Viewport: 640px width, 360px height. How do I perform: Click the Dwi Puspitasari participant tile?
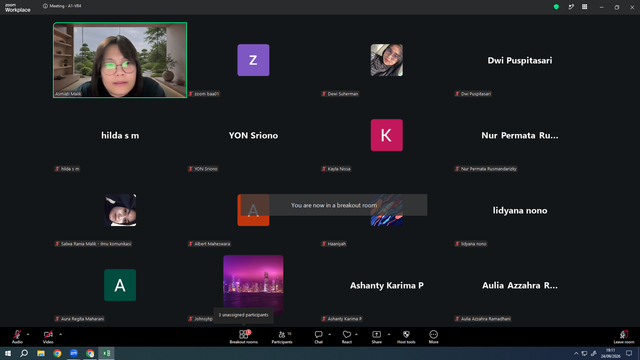520,60
